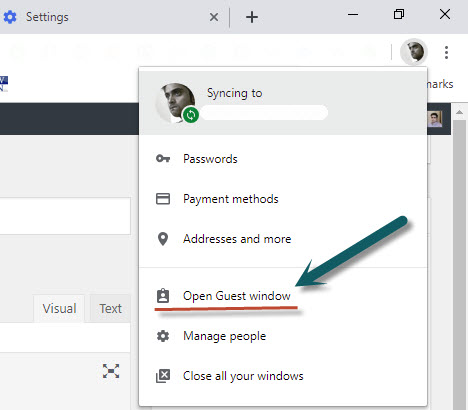Click the guest badge icon
The height and width of the screenshot is (410, 468).
click(x=163, y=296)
